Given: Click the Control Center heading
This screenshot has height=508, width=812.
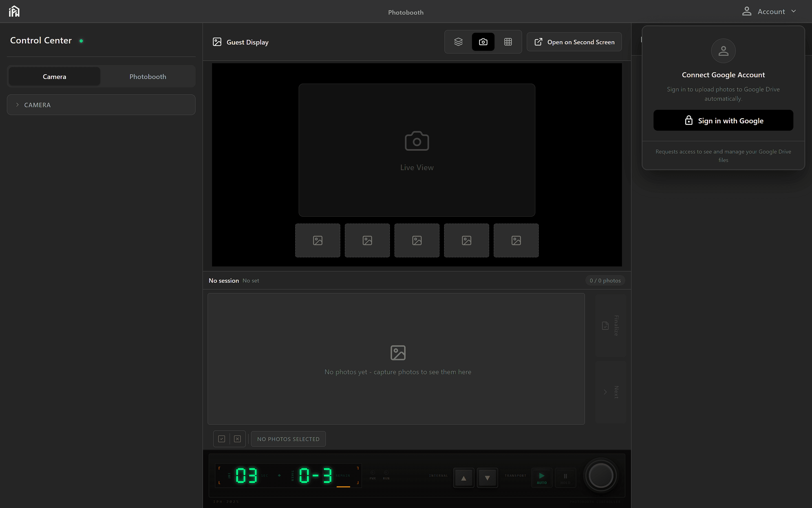Looking at the screenshot, I should coord(41,40).
